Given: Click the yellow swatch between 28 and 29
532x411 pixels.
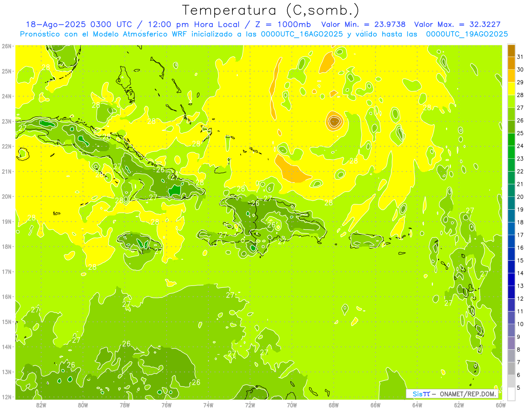Looking at the screenshot, I should pyautogui.click(x=511, y=89).
